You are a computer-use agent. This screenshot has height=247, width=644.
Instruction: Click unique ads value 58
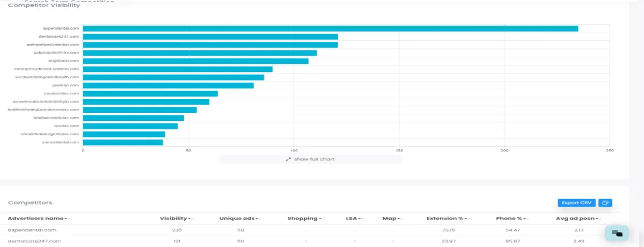(240, 230)
